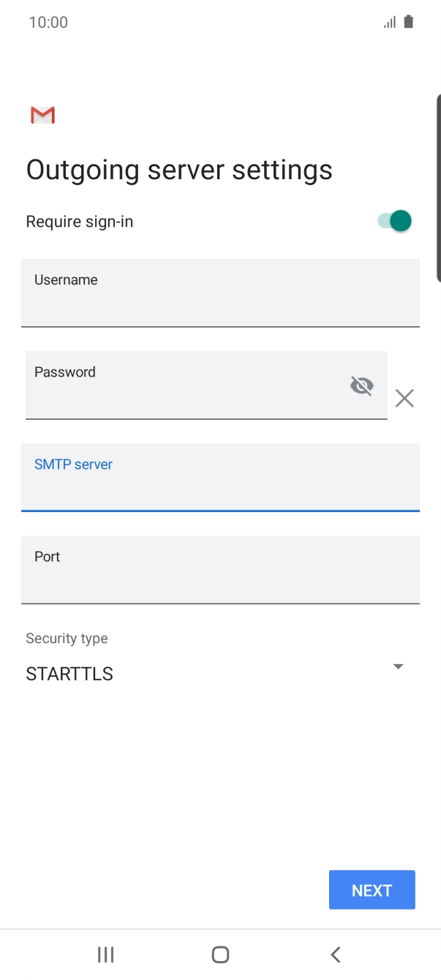Tap the Outgoing server settings title
This screenshot has width=441, height=980.
pos(178,169)
